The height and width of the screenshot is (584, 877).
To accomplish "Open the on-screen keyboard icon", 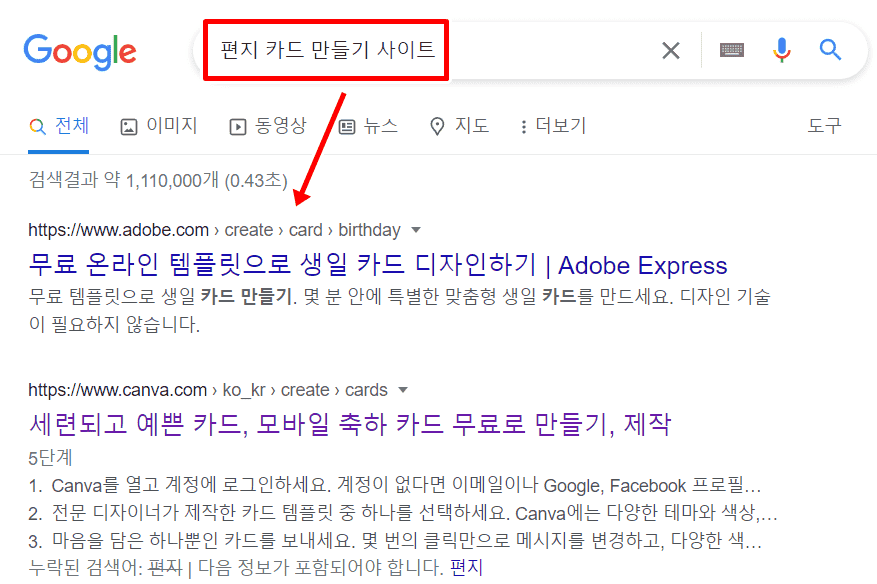I will [x=732, y=50].
